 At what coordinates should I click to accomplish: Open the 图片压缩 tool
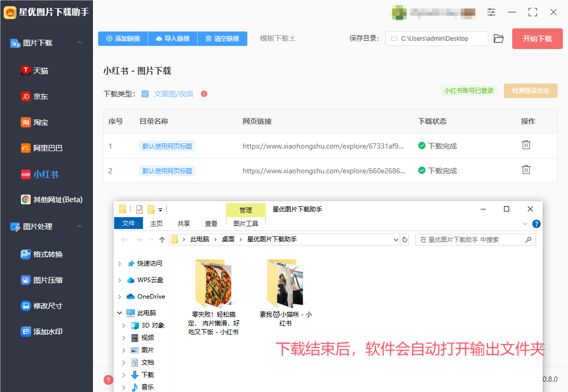pyautogui.click(x=42, y=280)
